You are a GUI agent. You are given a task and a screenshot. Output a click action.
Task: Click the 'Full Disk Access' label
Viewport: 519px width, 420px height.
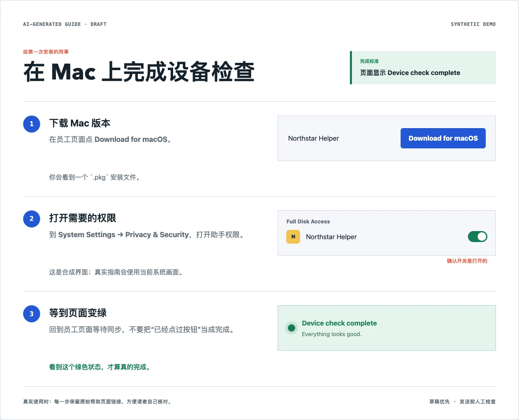pos(308,221)
